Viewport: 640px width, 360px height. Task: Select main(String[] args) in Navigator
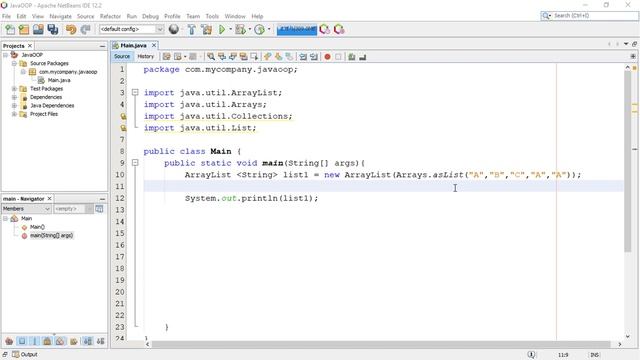(x=51, y=236)
